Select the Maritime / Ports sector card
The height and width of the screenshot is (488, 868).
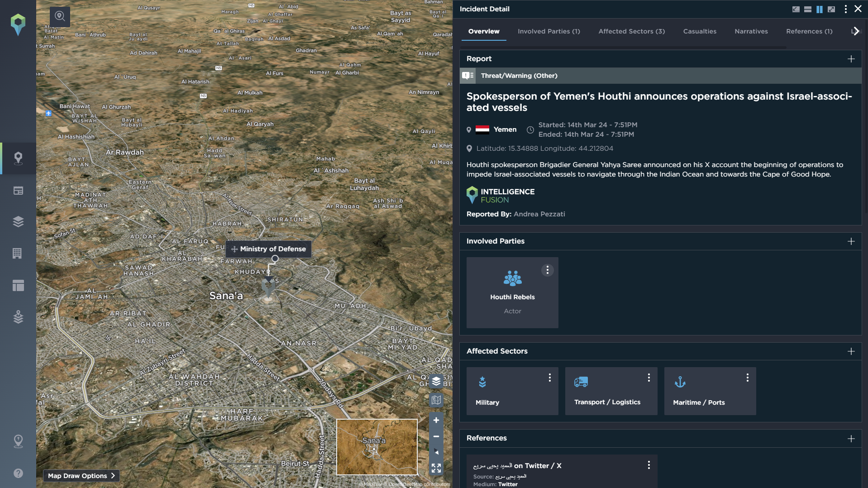[x=710, y=391]
